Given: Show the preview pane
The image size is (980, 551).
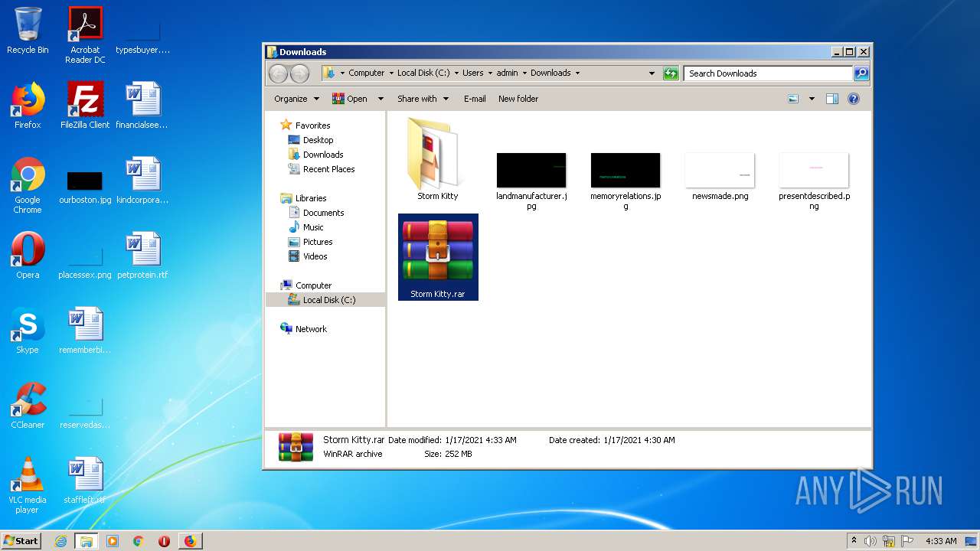Looking at the screenshot, I should (x=832, y=99).
